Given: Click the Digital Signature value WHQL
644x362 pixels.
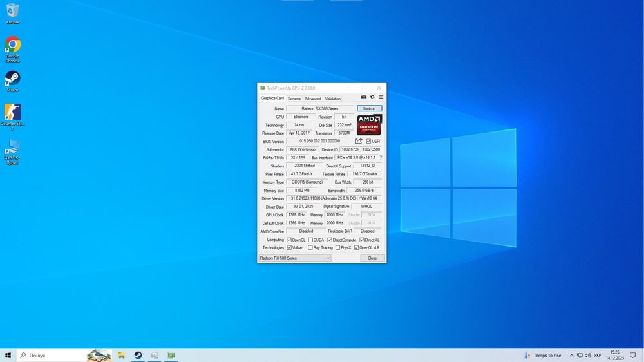Looking at the screenshot, I should 367,207.
